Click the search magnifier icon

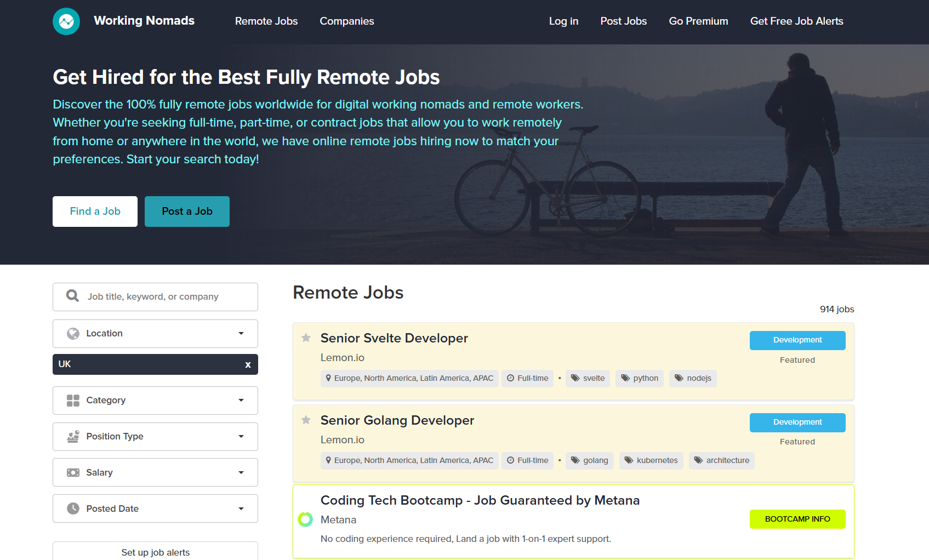pos(72,296)
